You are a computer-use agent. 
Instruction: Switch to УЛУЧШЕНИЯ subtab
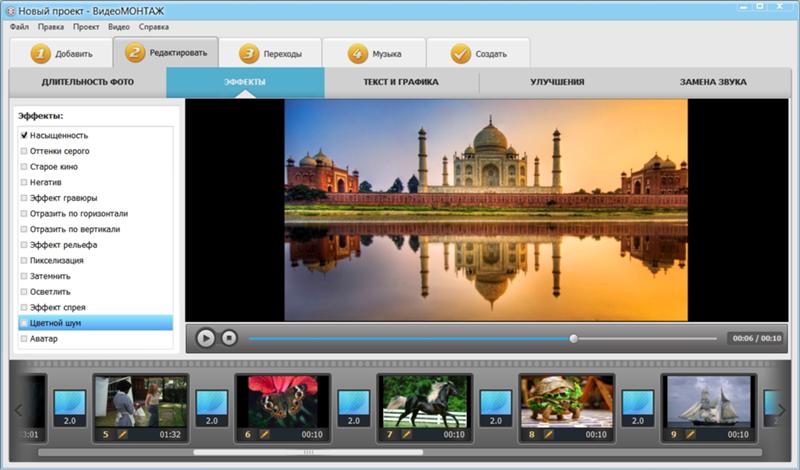557,82
